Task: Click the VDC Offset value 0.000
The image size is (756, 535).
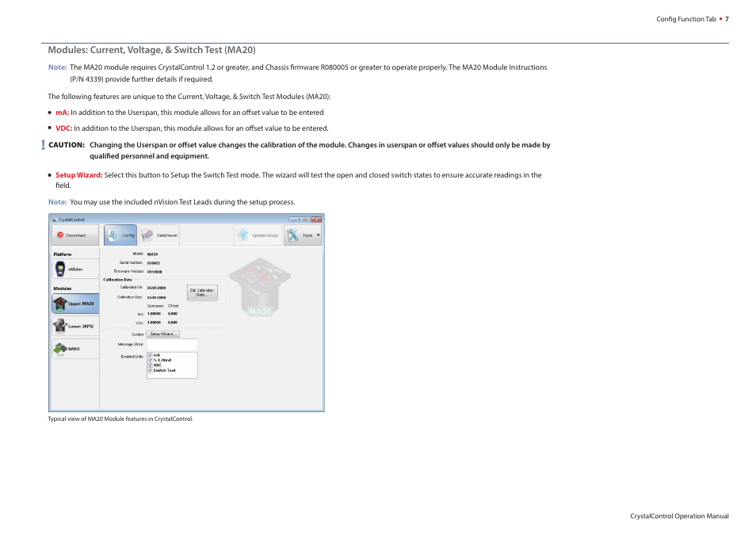Action: (x=173, y=323)
